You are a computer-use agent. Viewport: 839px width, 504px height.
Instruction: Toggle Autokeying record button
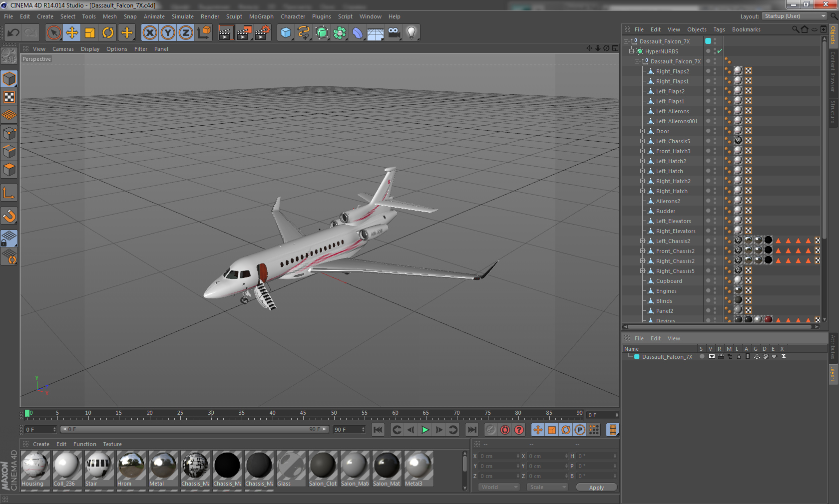click(505, 430)
